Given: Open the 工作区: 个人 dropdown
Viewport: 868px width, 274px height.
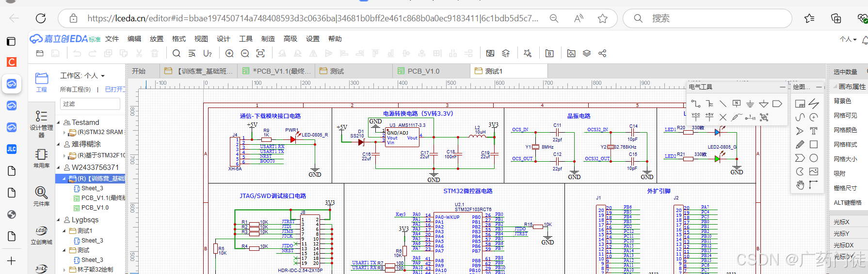Looking at the screenshot, I should point(82,76).
